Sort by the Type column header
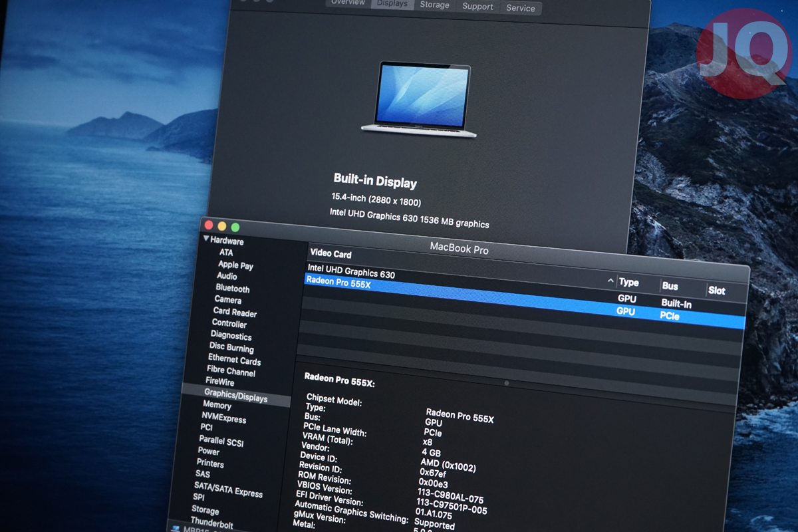This screenshot has height=532, width=798. pyautogui.click(x=628, y=282)
